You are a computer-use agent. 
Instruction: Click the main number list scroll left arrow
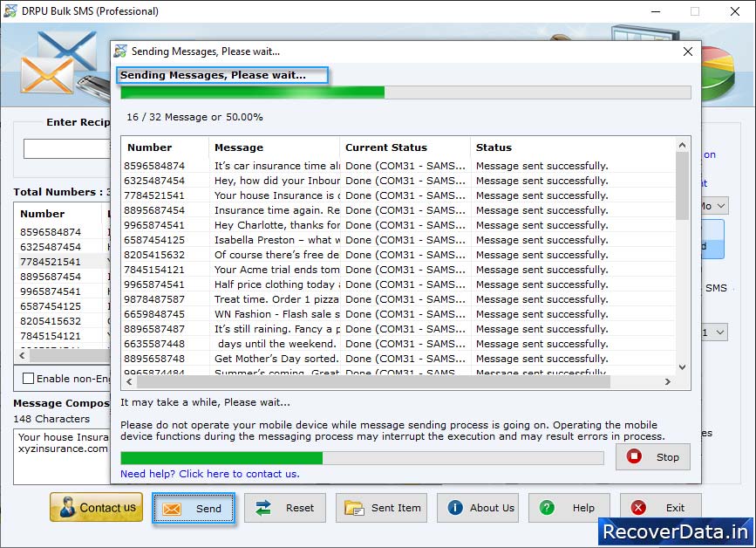click(x=22, y=355)
